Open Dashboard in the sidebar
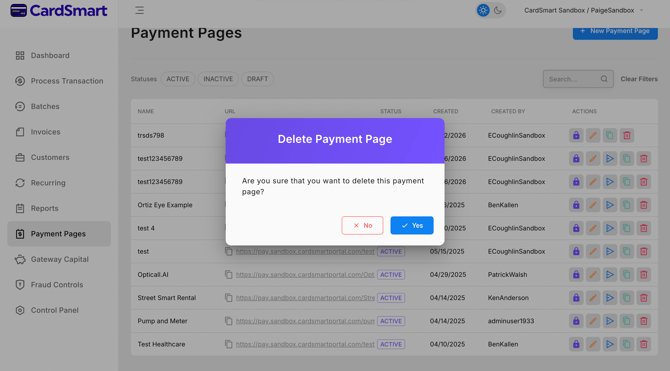This screenshot has width=670, height=371. [x=59, y=56]
